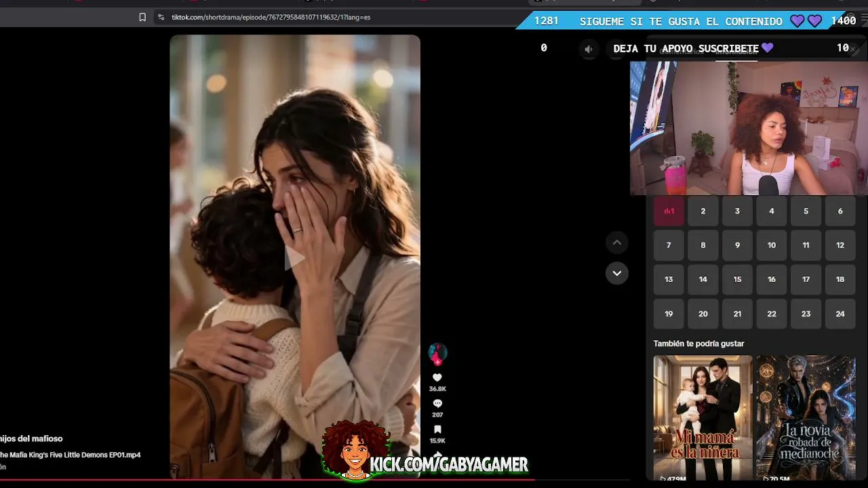Image resolution: width=868 pixels, height=488 pixels.
Task: Select episode 13 button
Action: pos(669,279)
